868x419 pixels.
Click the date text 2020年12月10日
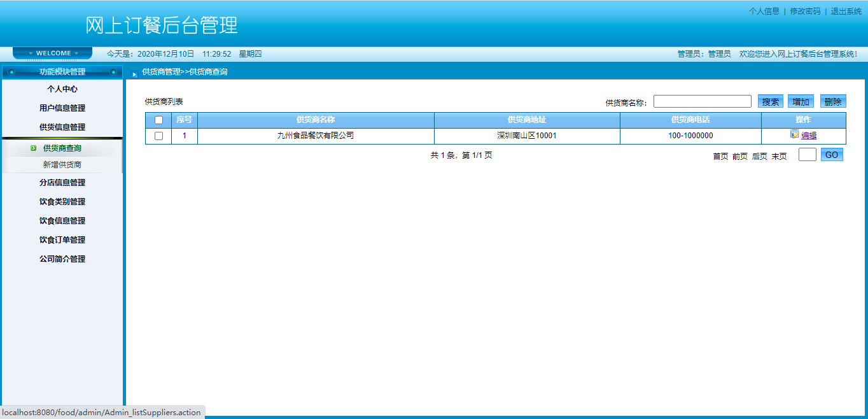pyautogui.click(x=165, y=54)
